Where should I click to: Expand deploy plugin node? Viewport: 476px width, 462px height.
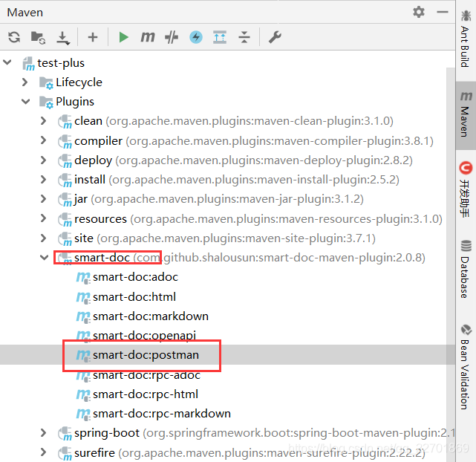click(x=44, y=160)
